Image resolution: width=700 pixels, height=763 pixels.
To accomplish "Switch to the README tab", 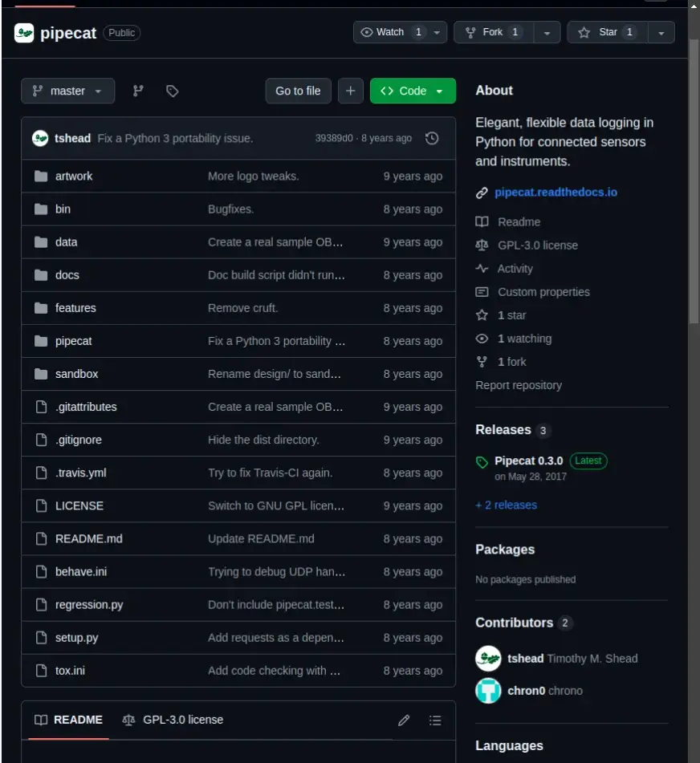I will tap(69, 720).
